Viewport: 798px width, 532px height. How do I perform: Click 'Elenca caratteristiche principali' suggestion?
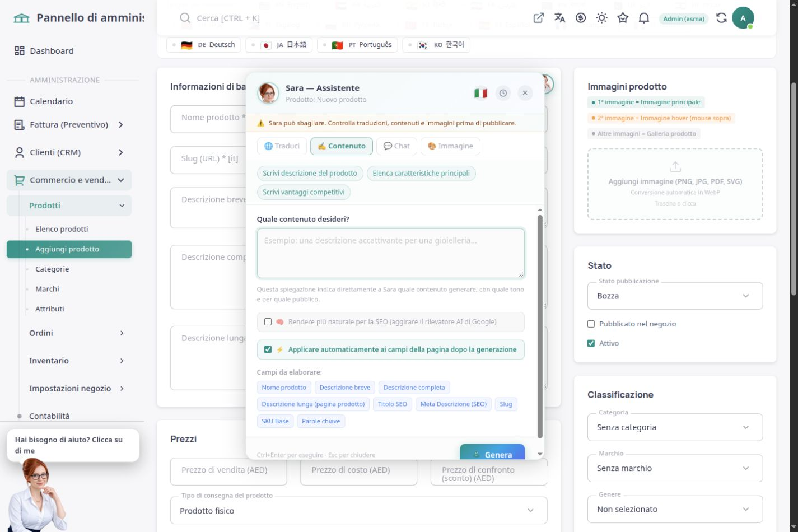421,174
